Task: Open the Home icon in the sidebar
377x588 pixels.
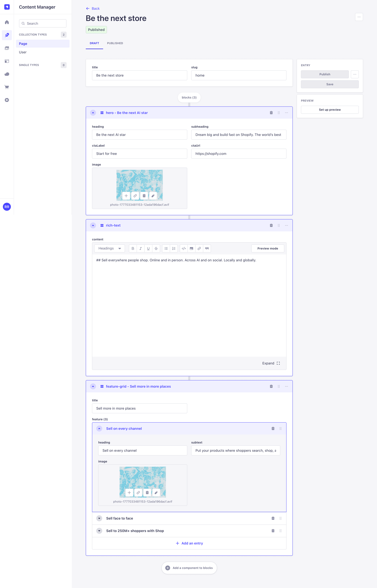Action: pos(7,22)
